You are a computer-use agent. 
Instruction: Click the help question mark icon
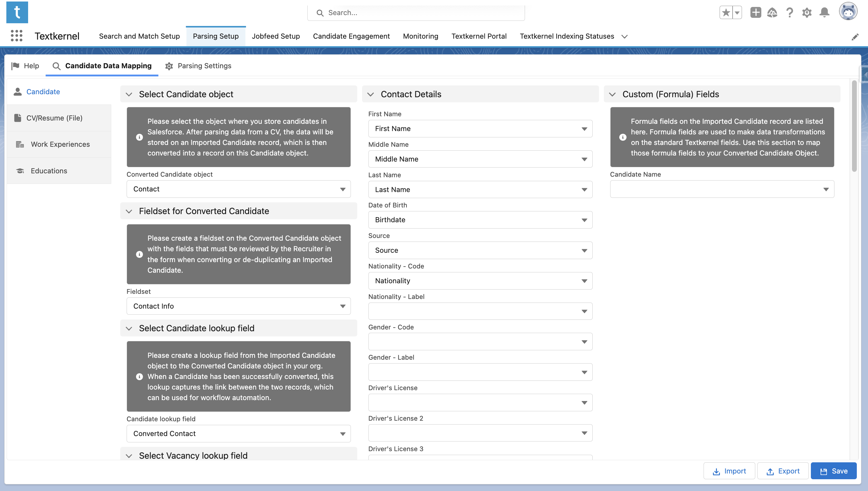tap(790, 12)
